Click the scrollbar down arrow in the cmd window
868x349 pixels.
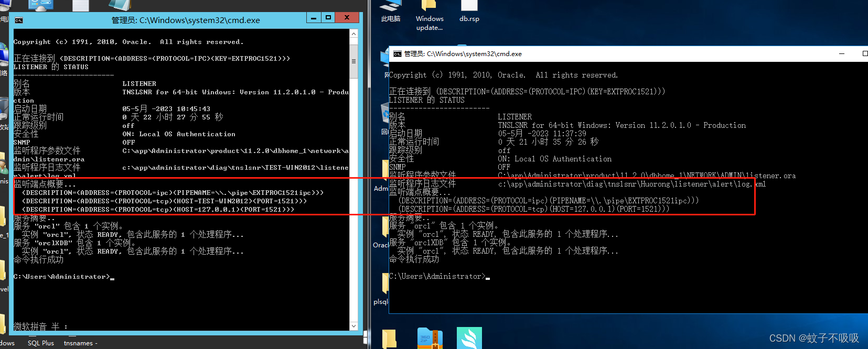coord(354,326)
